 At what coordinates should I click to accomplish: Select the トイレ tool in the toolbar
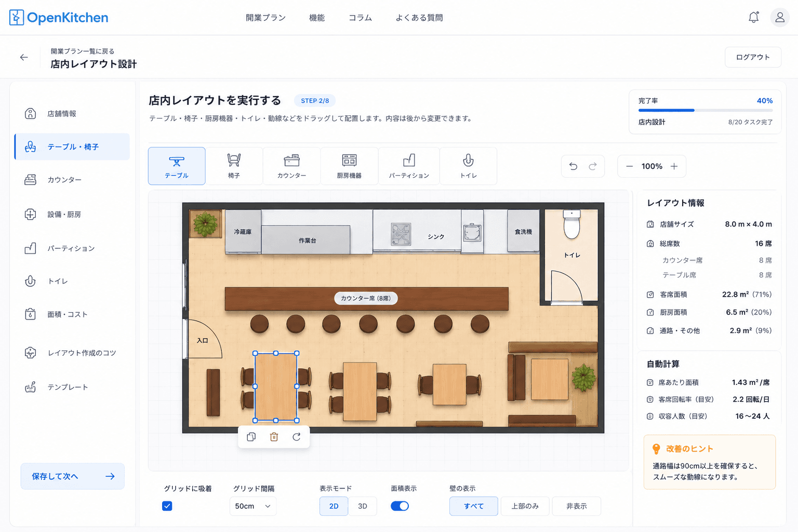pyautogui.click(x=468, y=166)
